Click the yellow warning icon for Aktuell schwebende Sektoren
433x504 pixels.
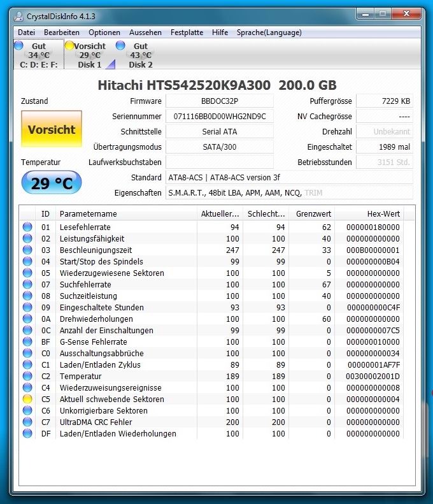[x=27, y=399]
